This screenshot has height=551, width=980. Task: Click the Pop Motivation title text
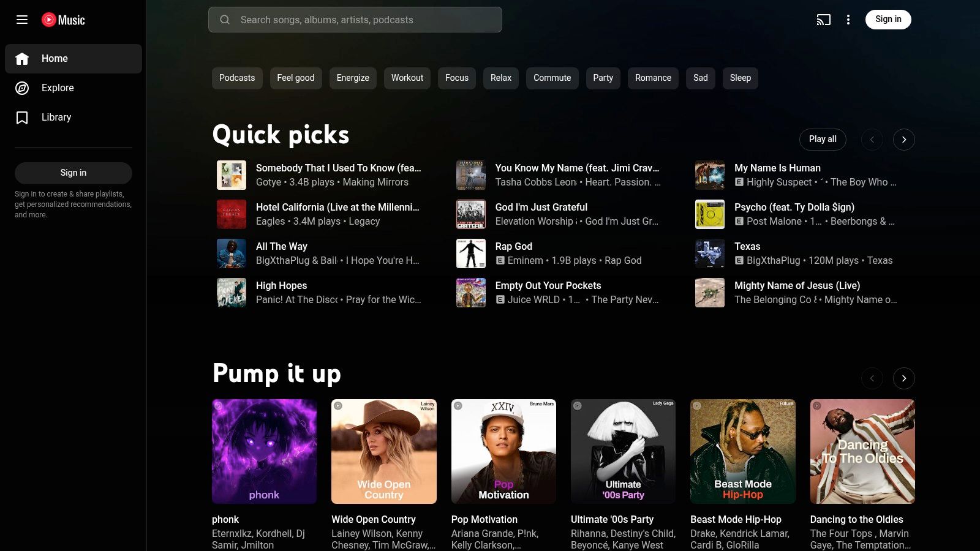point(484,520)
